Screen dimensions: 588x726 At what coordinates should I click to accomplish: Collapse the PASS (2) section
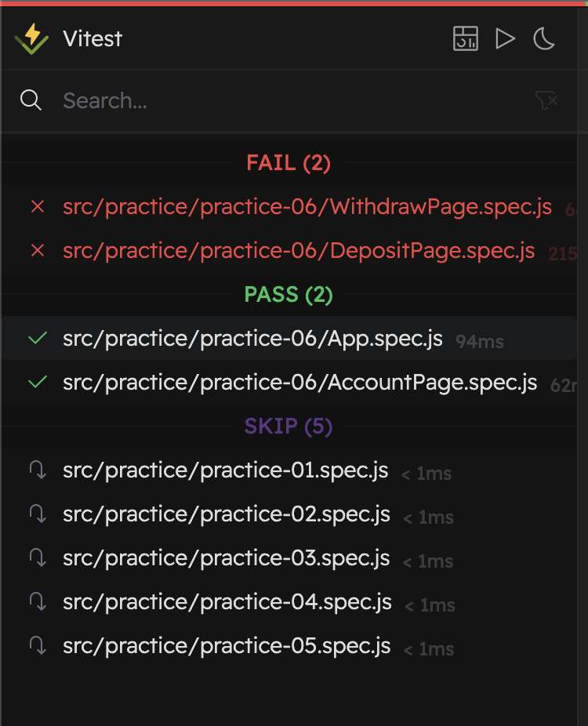[x=289, y=295]
